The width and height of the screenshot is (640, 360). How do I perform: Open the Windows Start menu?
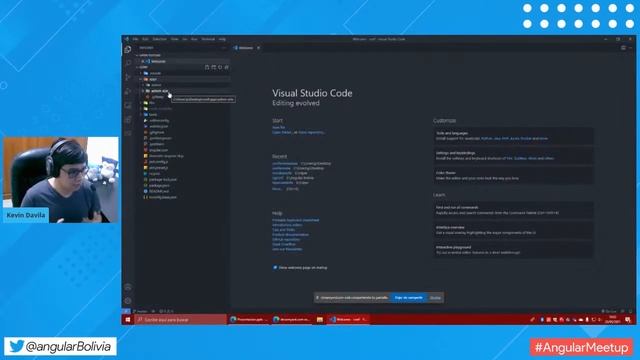[x=128, y=320]
